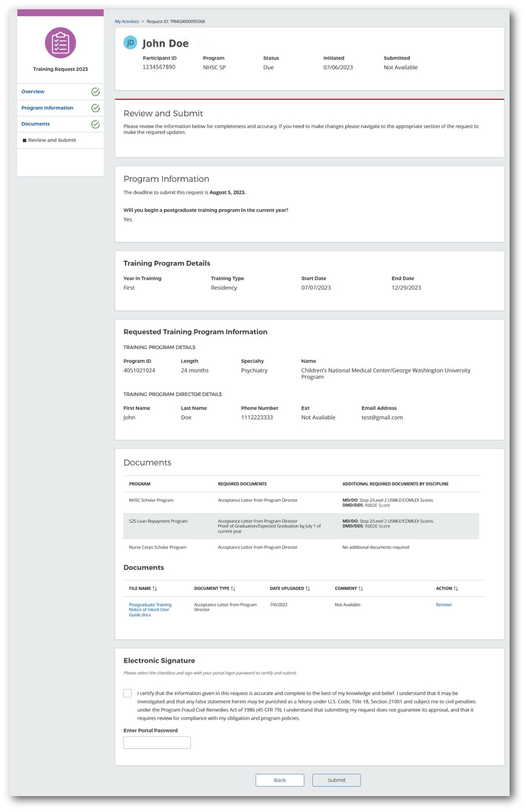Click the JD avatar circle
Viewport: 526px width, 812px height.
[130, 43]
